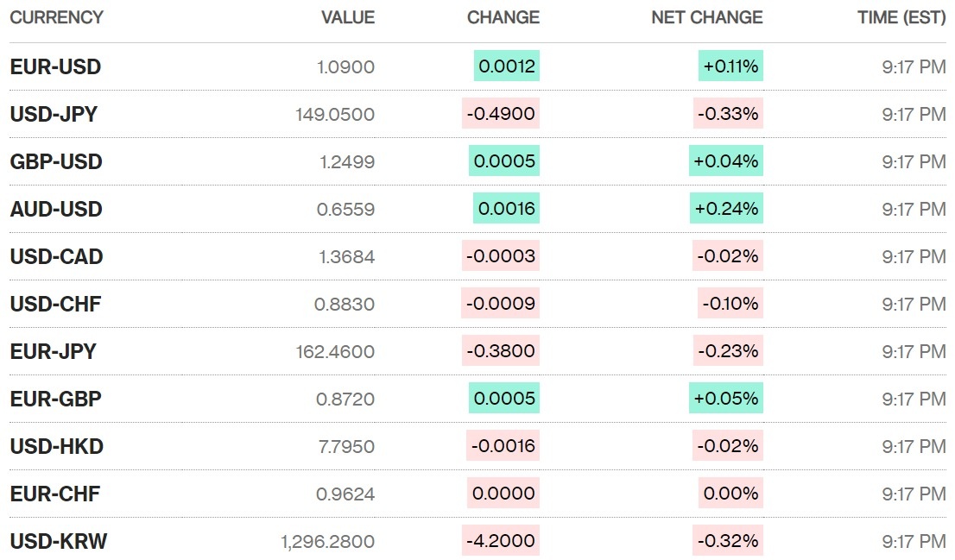Click the NET CHANGE column header
Screen dimensions: 955x560
(x=707, y=17)
